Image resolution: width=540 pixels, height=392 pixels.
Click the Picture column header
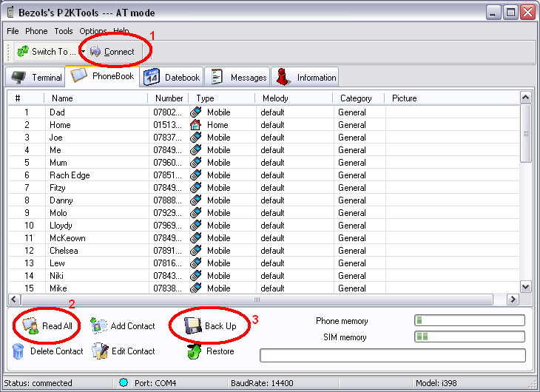pyautogui.click(x=452, y=98)
